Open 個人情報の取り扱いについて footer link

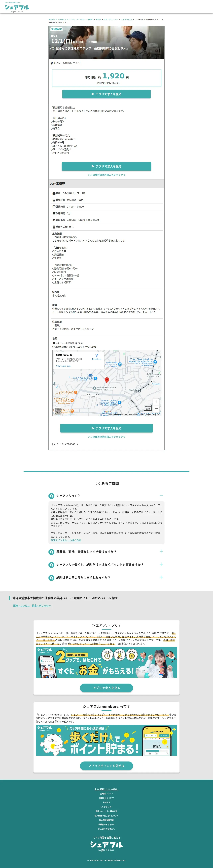(x=106, y=815)
